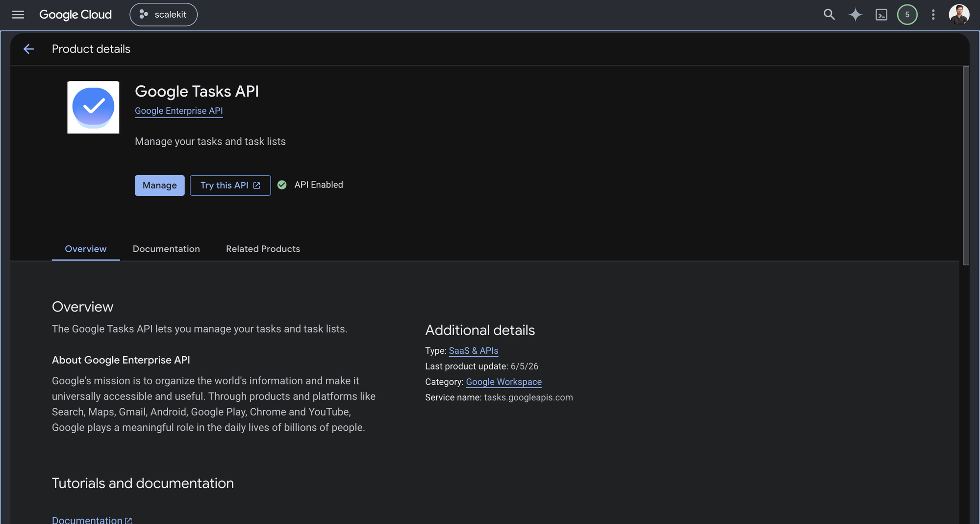Image resolution: width=980 pixels, height=524 pixels.
Task: Go back using the arrow icon
Action: coord(28,49)
